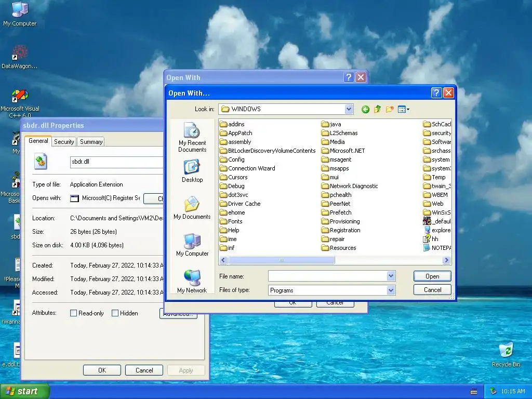Select the addins folder
532x399 pixels.
point(232,124)
